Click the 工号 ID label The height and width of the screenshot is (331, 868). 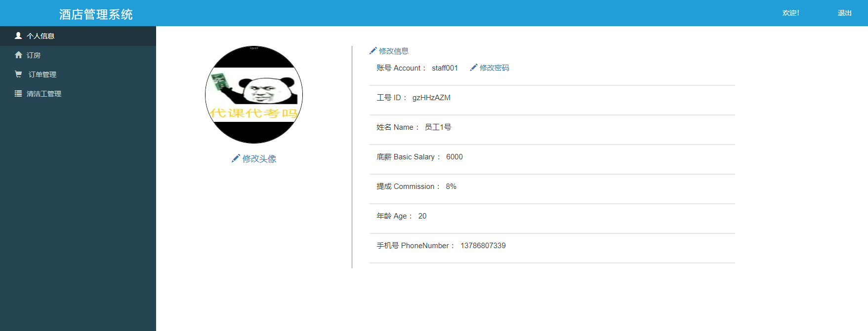(391, 98)
